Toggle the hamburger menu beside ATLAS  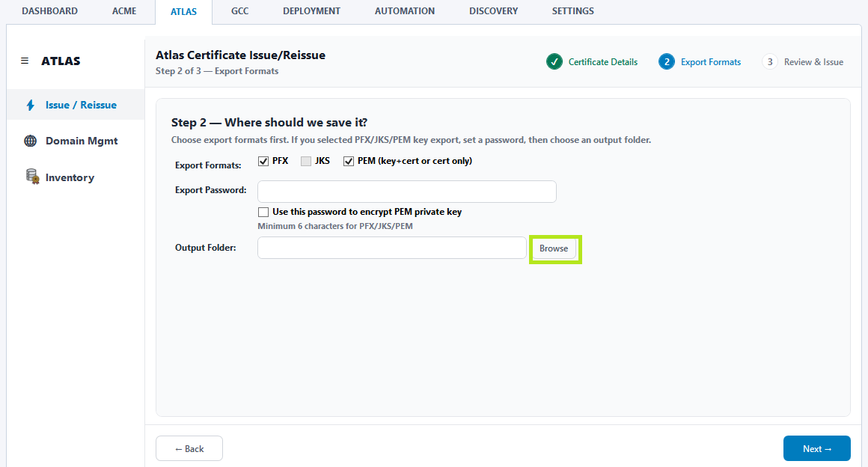point(25,61)
